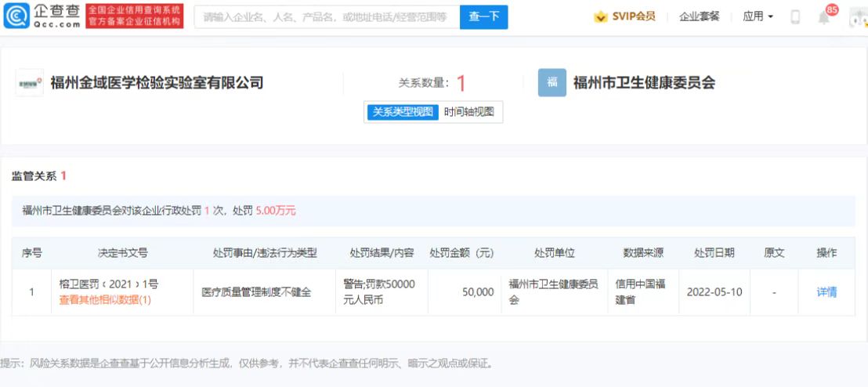
Task: Click the red official credit agency banner
Action: [135, 16]
